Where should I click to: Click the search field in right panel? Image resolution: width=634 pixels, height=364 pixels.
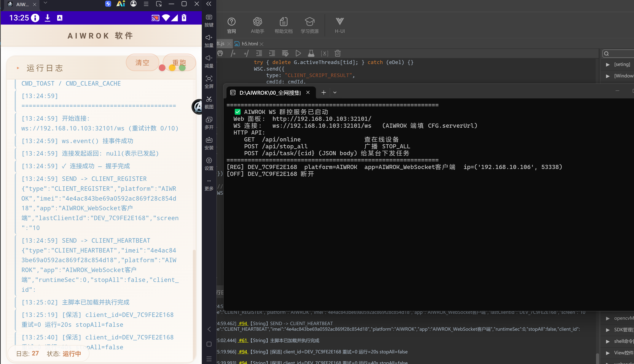(x=618, y=53)
